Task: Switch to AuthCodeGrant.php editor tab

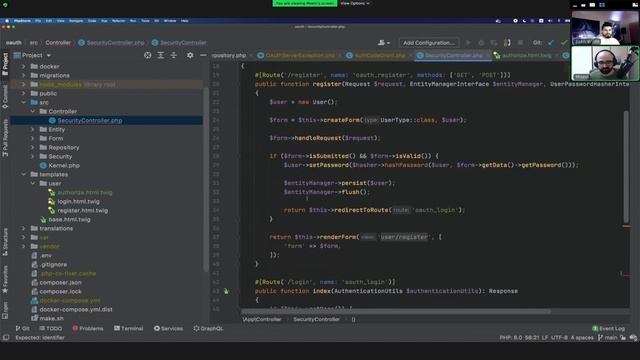Action: pos(379,56)
